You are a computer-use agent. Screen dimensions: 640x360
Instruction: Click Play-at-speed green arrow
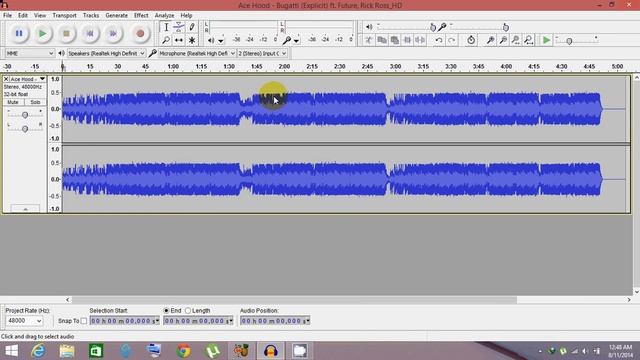coord(546,40)
